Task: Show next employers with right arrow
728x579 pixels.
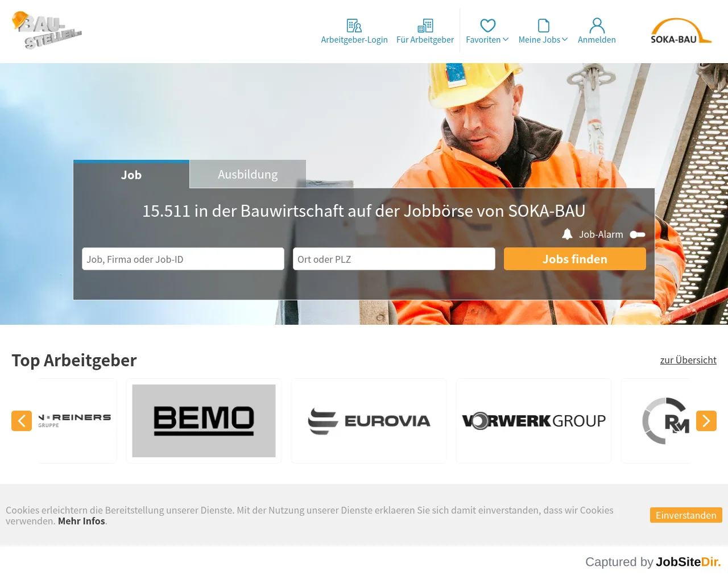Action: point(706,421)
